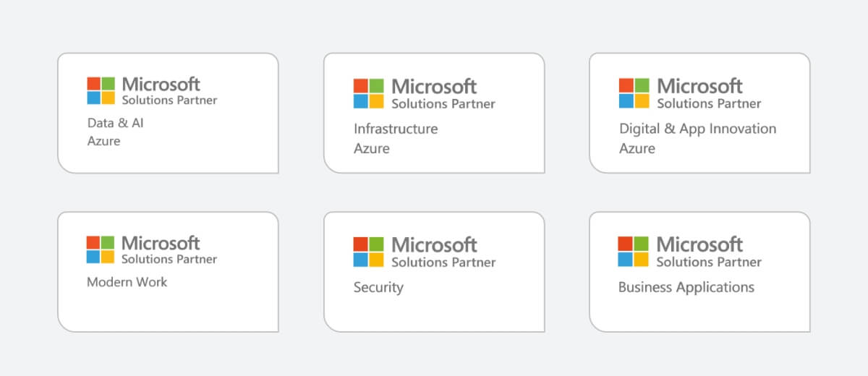
Task: Click Solutions Partner text on Security card
Action: 443,262
